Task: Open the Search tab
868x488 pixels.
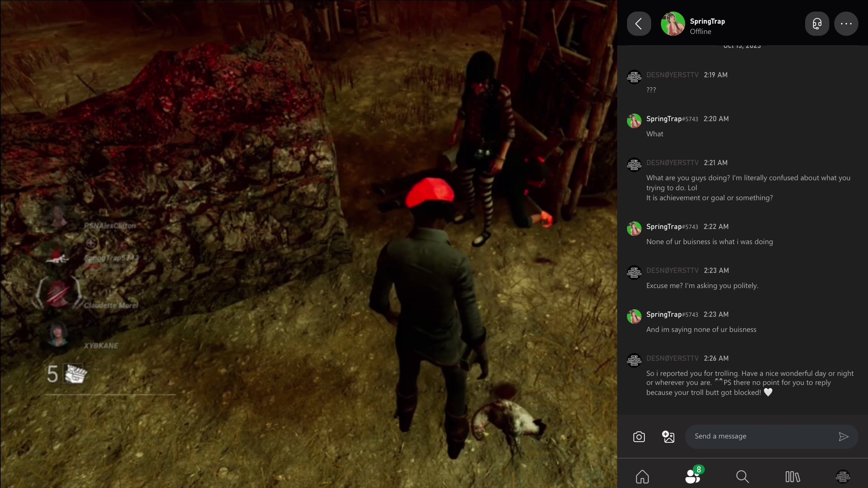Action: [x=742, y=477]
